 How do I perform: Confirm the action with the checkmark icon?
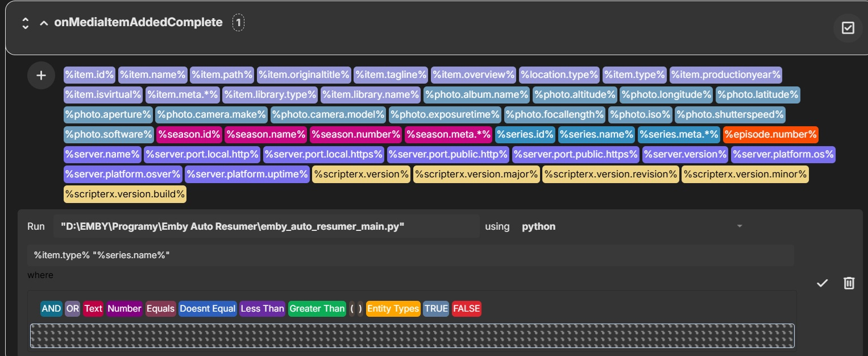tap(822, 283)
